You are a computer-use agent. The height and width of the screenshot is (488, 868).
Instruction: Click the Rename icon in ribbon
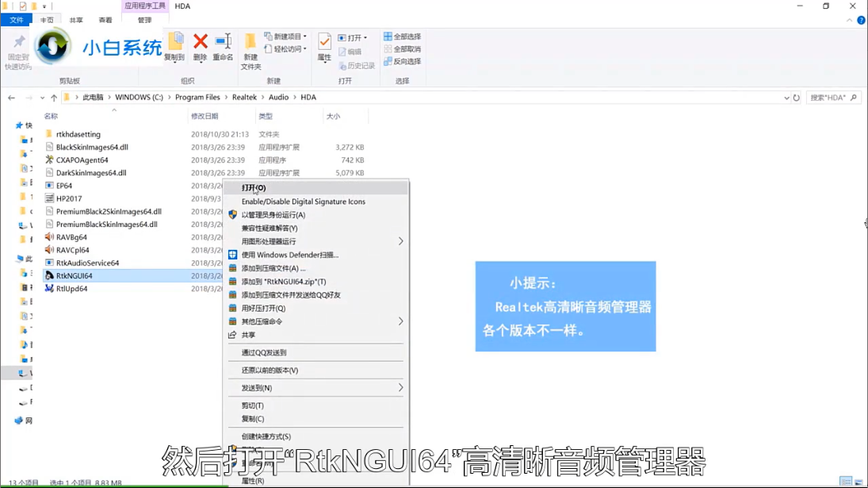point(223,44)
